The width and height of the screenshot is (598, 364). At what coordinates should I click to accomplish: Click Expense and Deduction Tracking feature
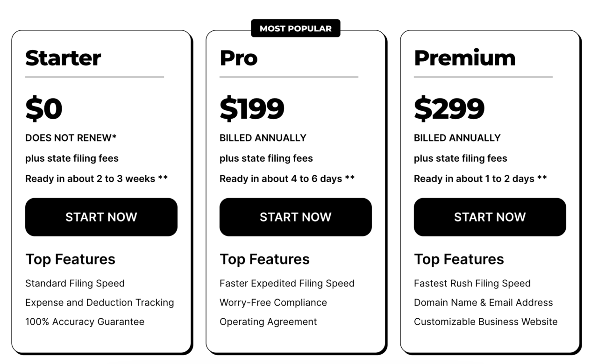tap(100, 303)
